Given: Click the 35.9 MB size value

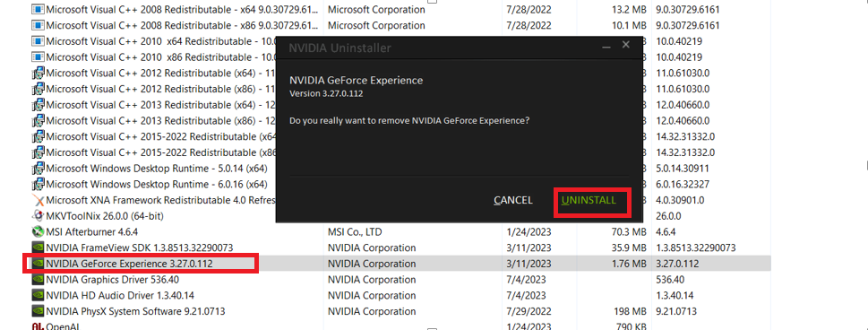Looking at the screenshot, I should [x=628, y=247].
